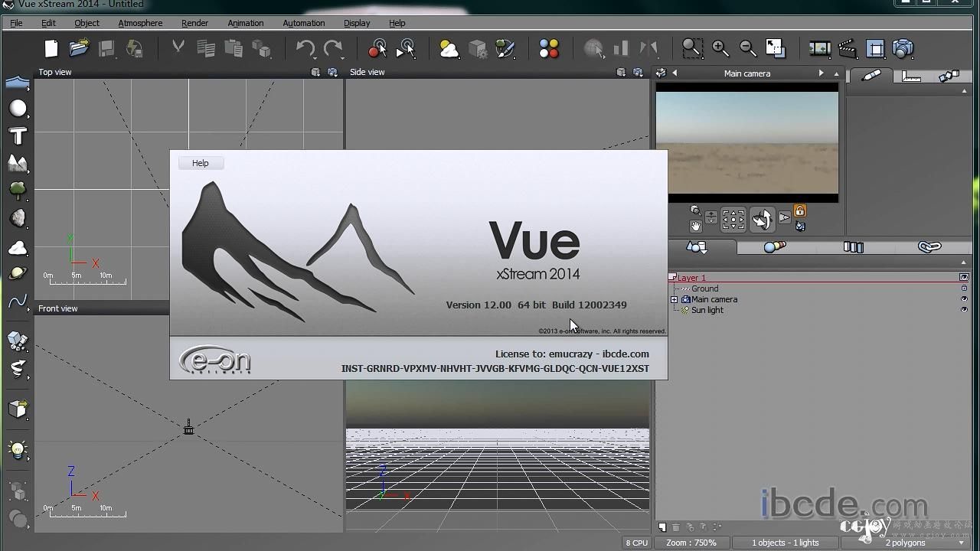This screenshot has height=551, width=980.
Task: Click the Zoom : 750% status field
Action: 691,543
